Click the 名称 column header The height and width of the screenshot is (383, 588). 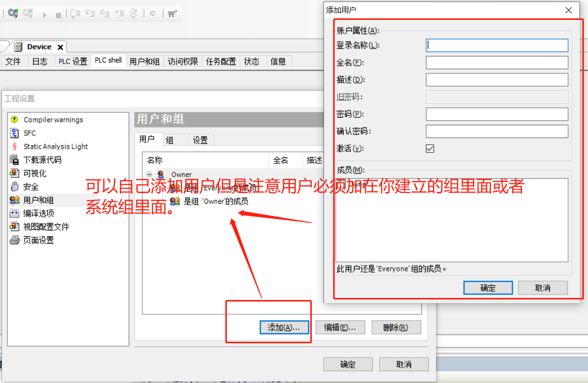click(206, 160)
